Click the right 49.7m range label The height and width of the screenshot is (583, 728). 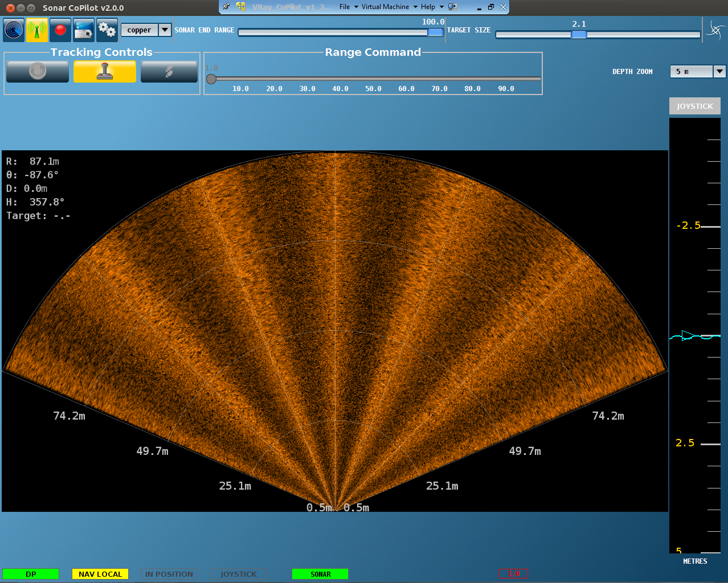coord(525,451)
